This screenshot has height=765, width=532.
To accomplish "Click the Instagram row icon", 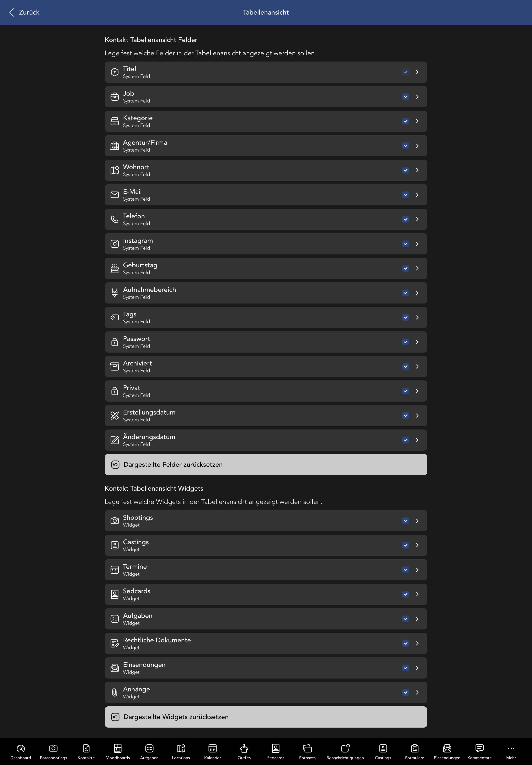I will 115,244.
